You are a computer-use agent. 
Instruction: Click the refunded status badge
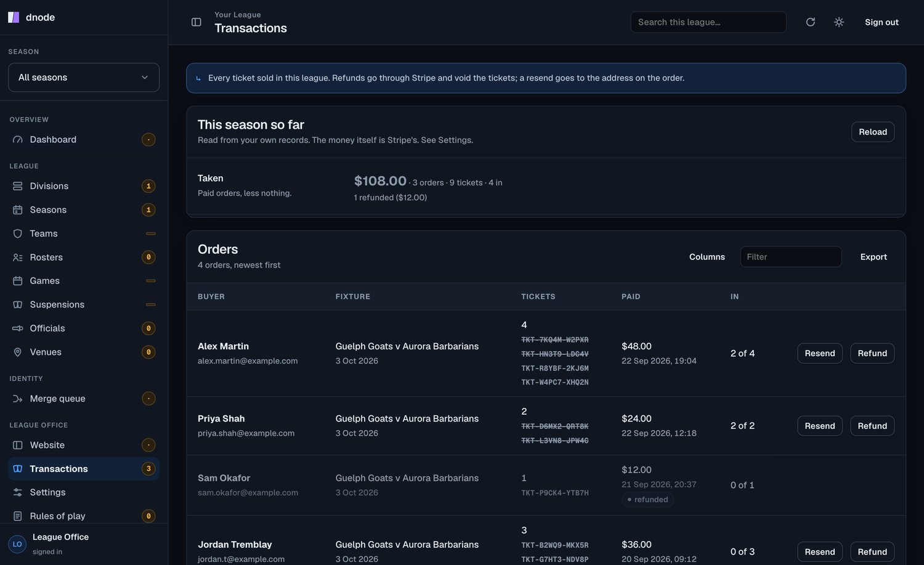click(x=647, y=500)
